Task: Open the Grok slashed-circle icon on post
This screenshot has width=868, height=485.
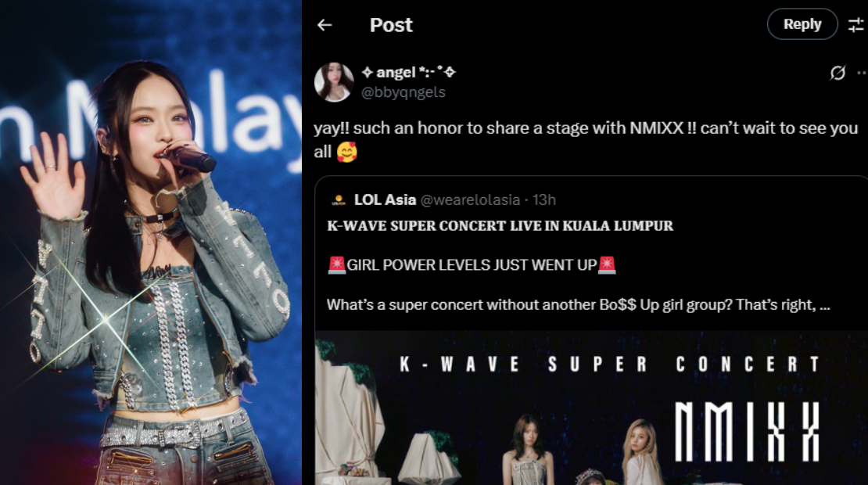Action: (x=838, y=73)
